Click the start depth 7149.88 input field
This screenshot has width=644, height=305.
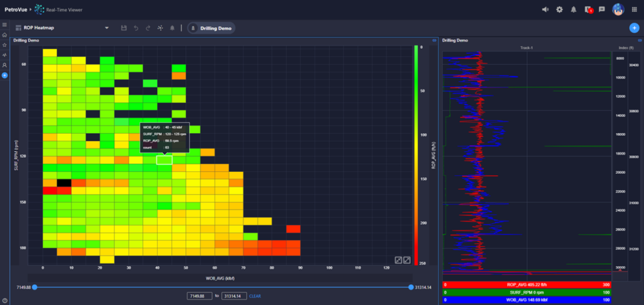tap(199, 296)
